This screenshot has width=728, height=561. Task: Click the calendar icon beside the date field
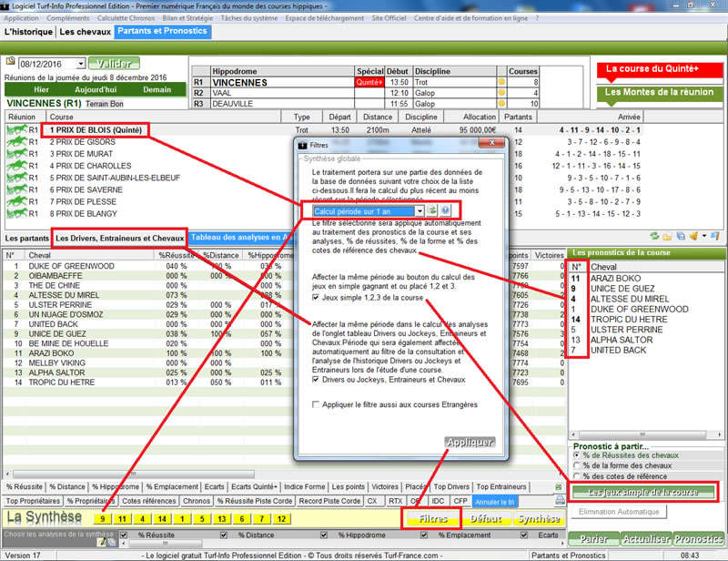pyautogui.click(x=10, y=63)
